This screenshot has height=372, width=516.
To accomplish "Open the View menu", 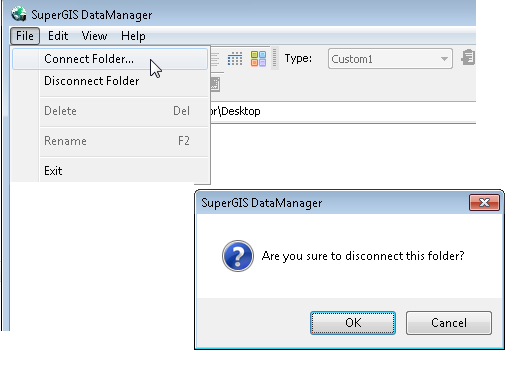I will click(94, 36).
